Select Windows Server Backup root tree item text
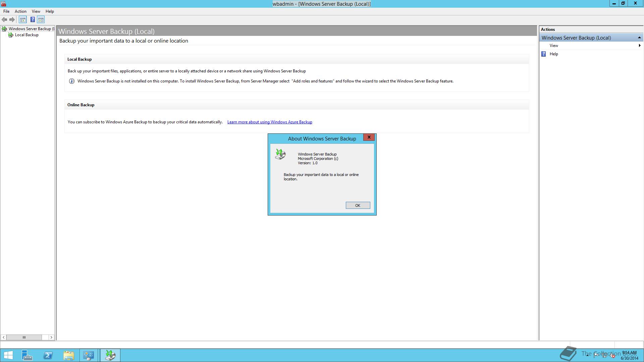The image size is (644, 362). point(32,29)
